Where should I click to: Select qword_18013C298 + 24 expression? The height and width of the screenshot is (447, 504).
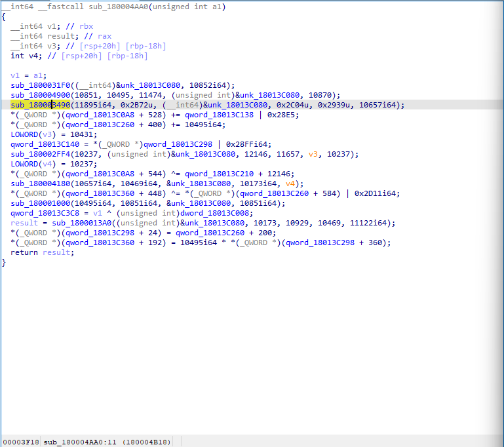click(x=111, y=233)
